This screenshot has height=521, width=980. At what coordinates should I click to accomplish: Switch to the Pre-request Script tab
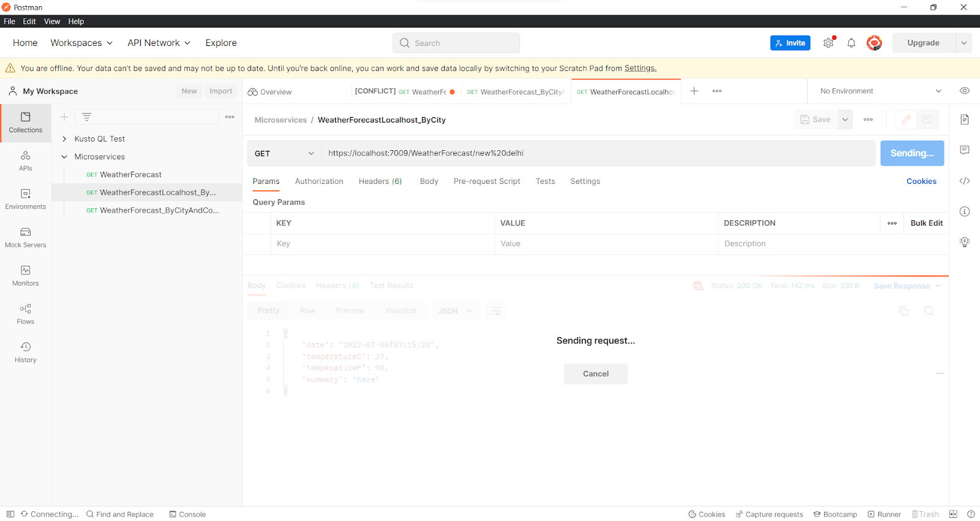click(x=487, y=181)
